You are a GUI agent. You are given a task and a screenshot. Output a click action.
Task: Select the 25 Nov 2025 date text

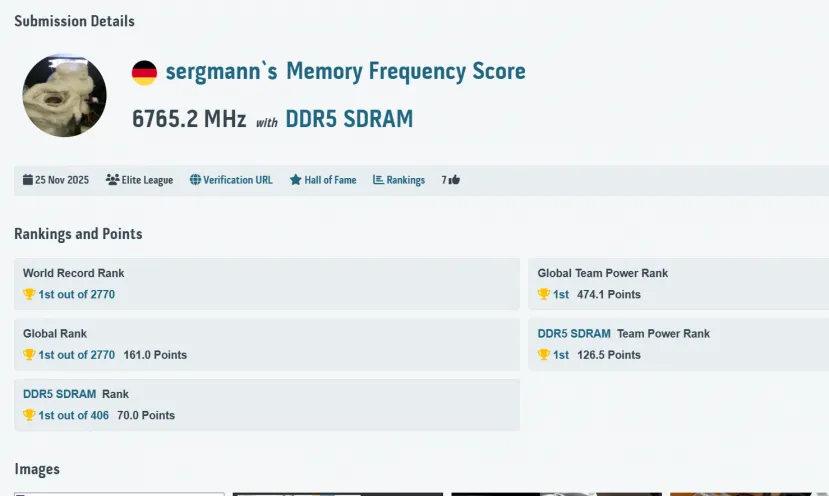62,180
